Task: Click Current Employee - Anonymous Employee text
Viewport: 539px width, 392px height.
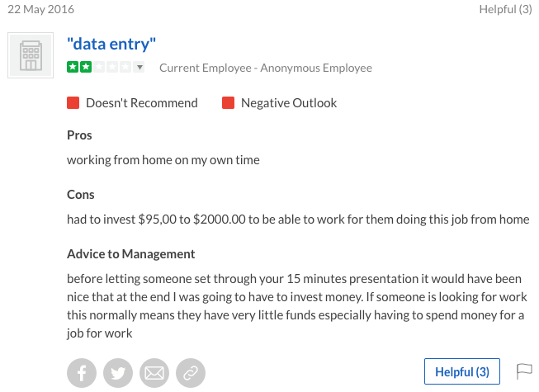Action: click(x=266, y=68)
